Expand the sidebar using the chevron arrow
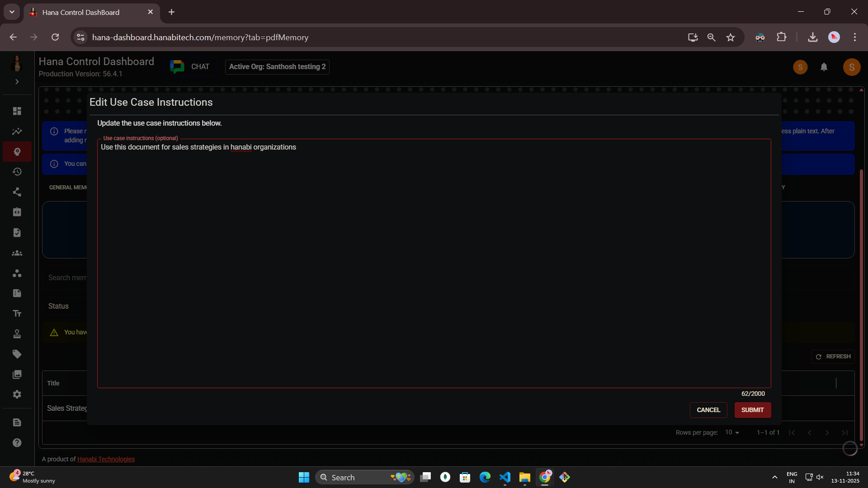This screenshot has width=868, height=488. 17,82
